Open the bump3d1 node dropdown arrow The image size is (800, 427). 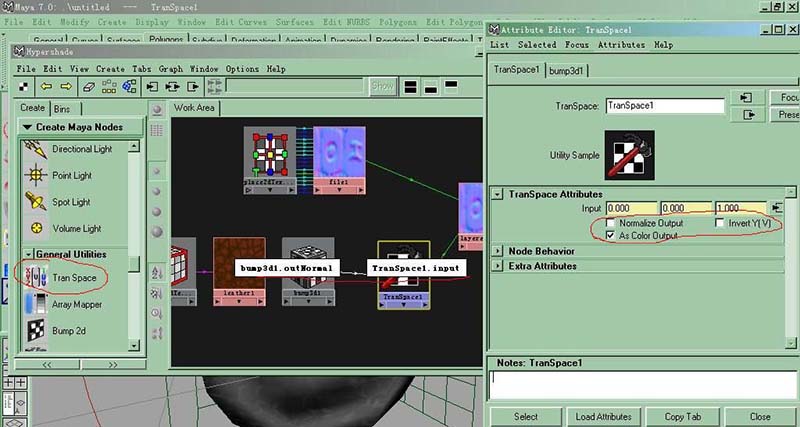[308, 302]
